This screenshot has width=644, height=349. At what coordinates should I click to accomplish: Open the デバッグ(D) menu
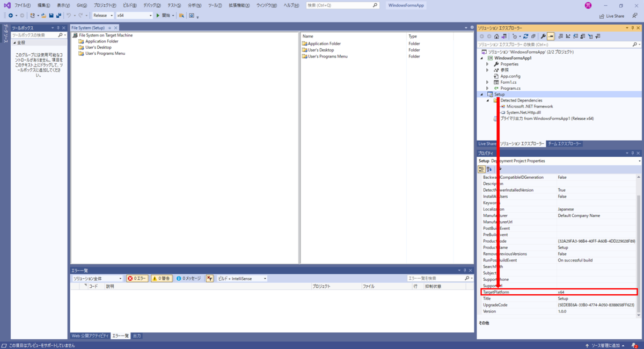[x=151, y=5]
